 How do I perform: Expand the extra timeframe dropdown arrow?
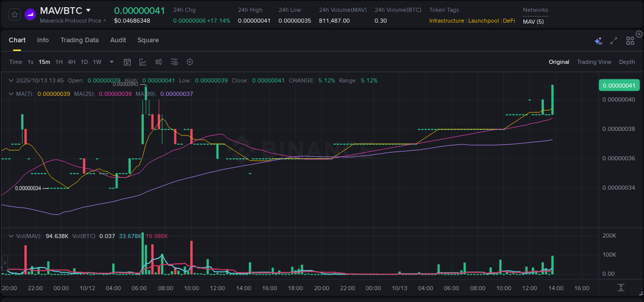coord(111,62)
